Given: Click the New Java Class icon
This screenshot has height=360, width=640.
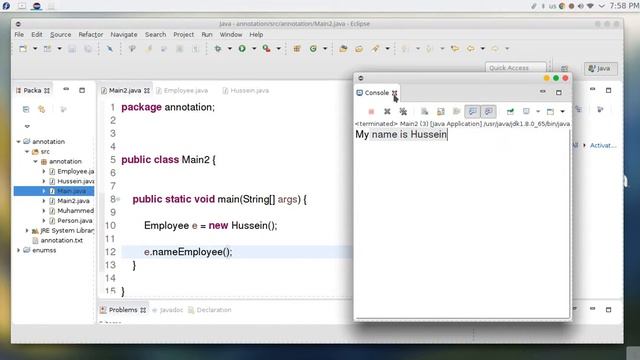Looking at the screenshot, I should [x=313, y=49].
